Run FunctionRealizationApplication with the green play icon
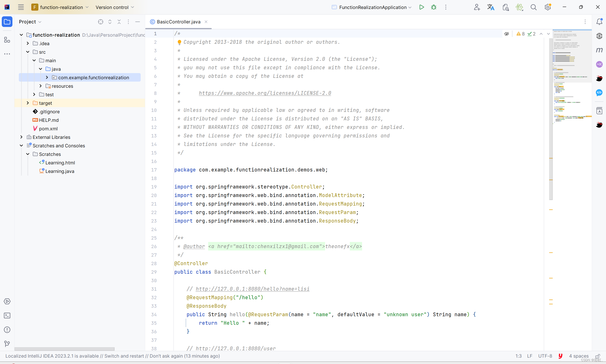 (x=421, y=7)
